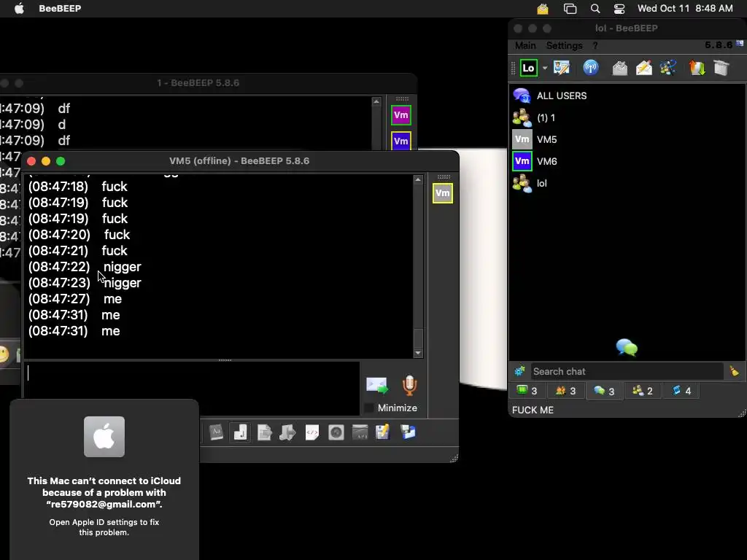Click the gray window icon before save icon
Screen dimensions: 747x560
360,432
